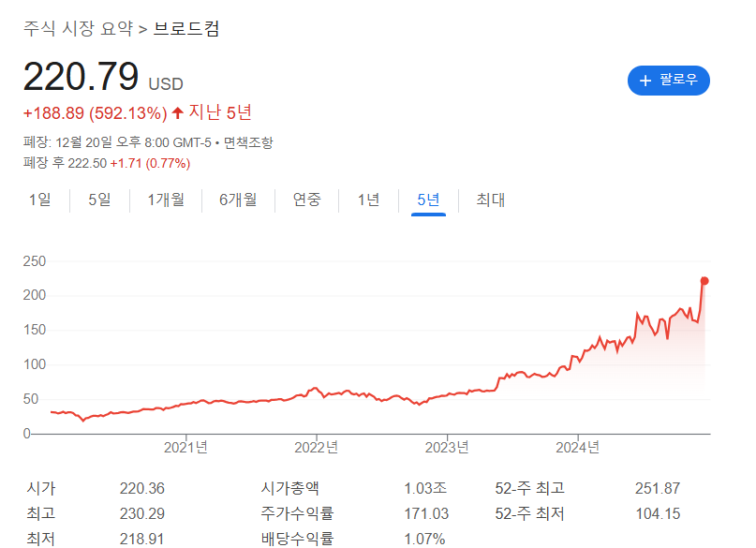
Task: Click the after-hours 222.50 price
Action: point(87,163)
